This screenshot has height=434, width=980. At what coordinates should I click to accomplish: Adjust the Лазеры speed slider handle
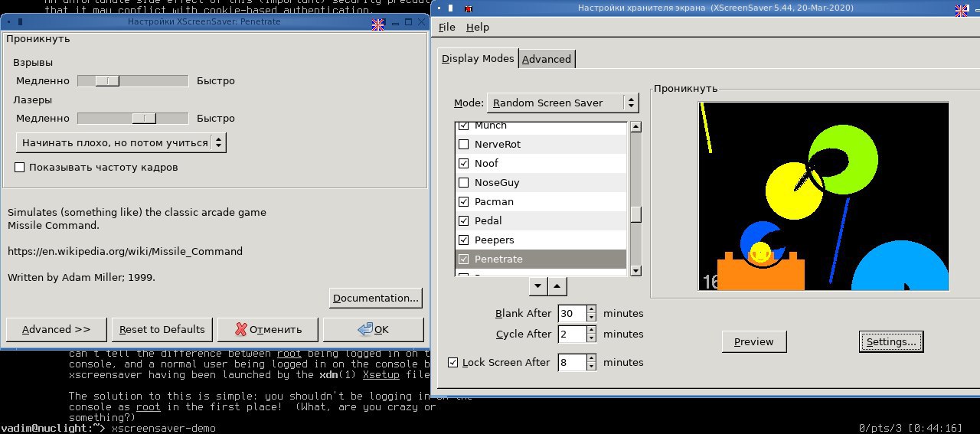[144, 118]
